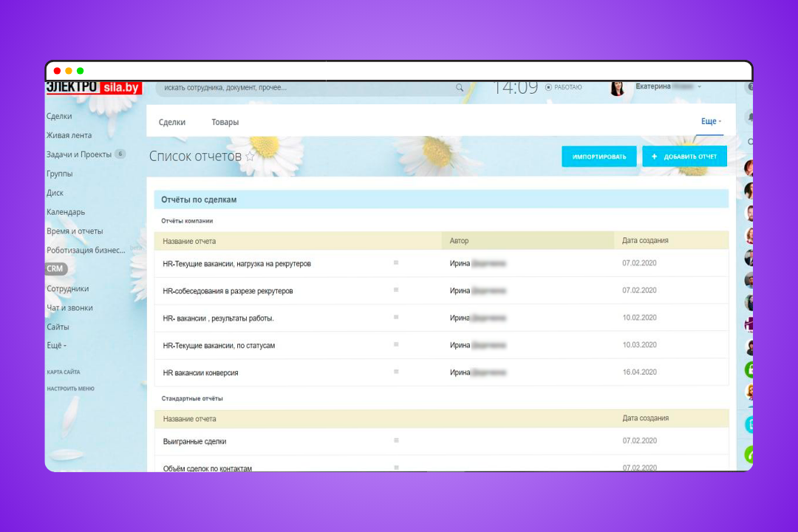The width and height of the screenshot is (798, 532).
Task: Open Календарь in sidebar
Action: 66,212
